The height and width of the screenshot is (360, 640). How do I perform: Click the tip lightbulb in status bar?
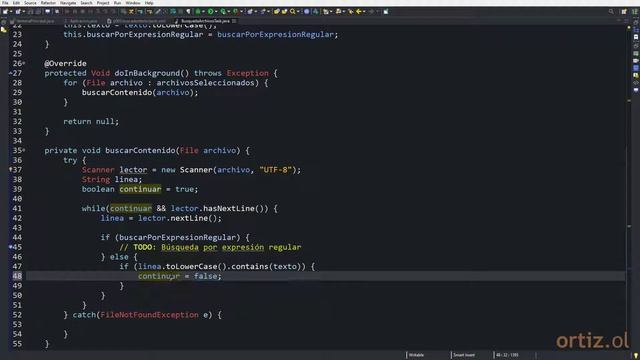(x=636, y=356)
